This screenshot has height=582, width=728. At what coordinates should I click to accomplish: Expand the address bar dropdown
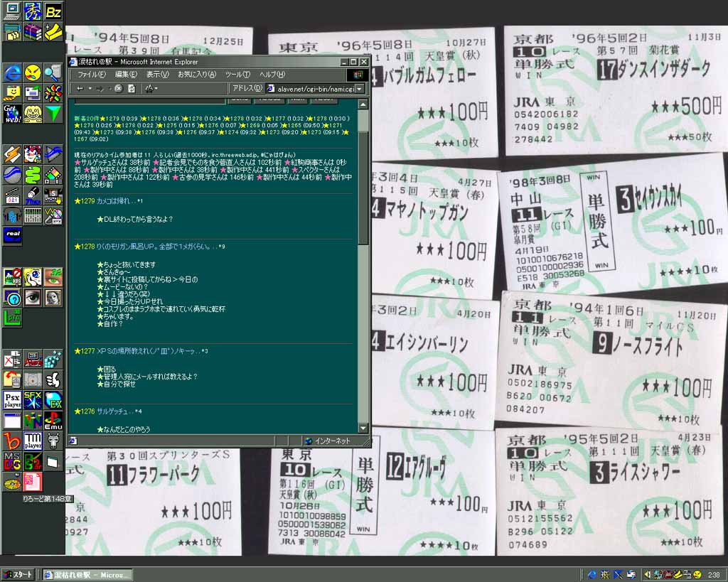click(359, 89)
